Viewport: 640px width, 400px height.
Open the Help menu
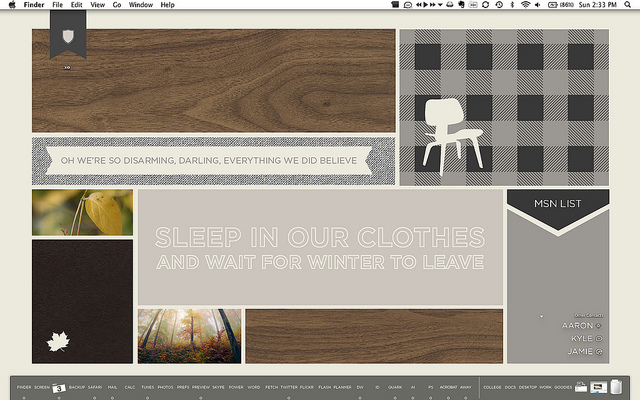click(x=167, y=4)
